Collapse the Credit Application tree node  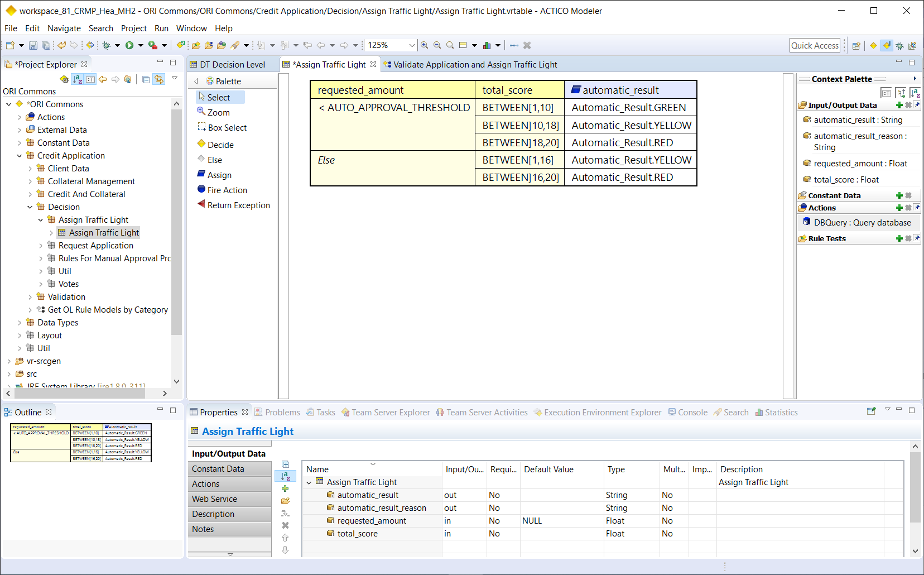point(20,156)
